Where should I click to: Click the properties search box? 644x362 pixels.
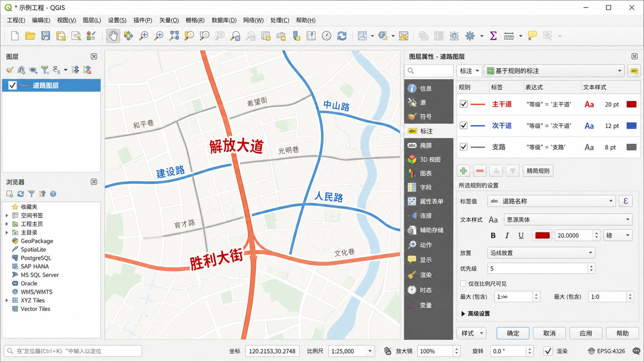(x=429, y=71)
